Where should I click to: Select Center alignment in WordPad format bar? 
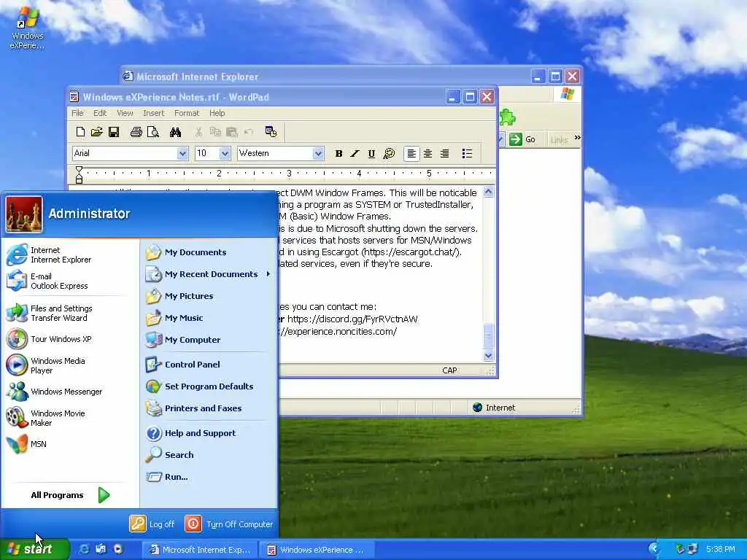(427, 153)
